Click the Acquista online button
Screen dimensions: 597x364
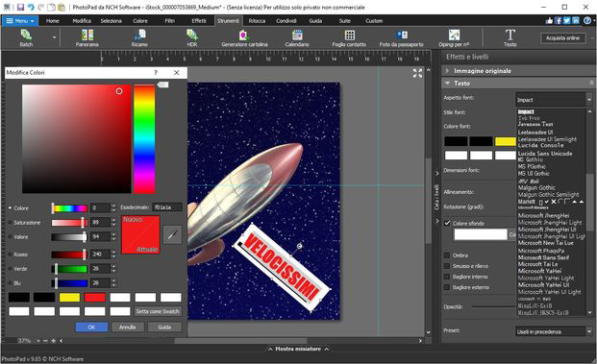tap(562, 38)
